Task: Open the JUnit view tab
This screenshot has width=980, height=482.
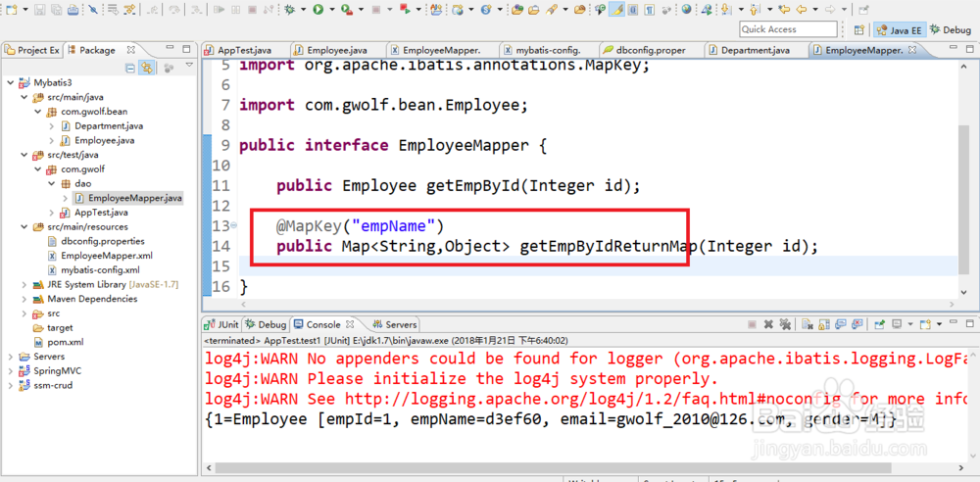Action: 221,324
